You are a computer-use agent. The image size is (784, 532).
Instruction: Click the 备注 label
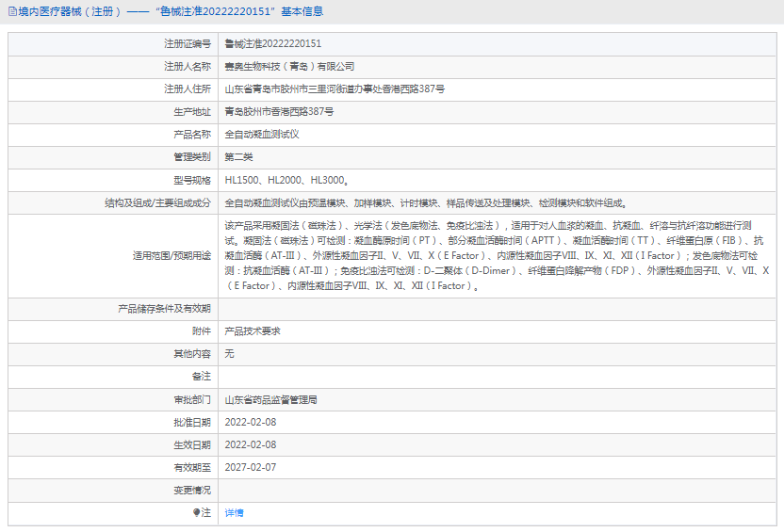[202, 376]
